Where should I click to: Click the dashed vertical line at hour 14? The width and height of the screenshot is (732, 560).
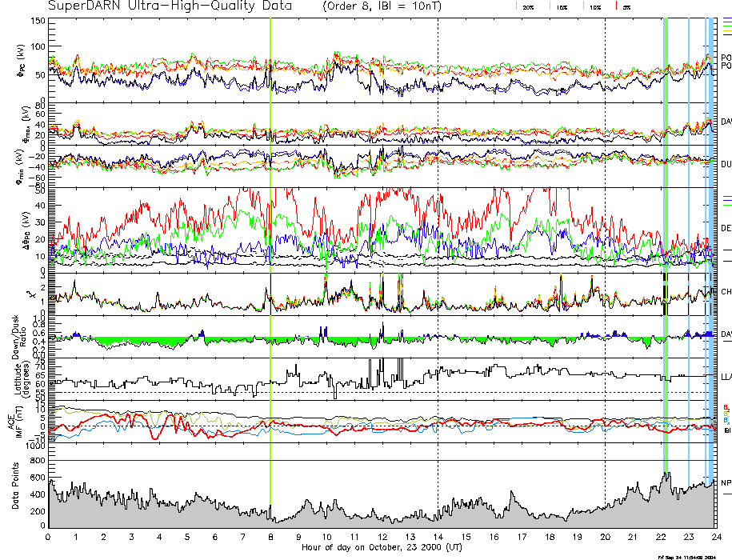click(x=438, y=240)
